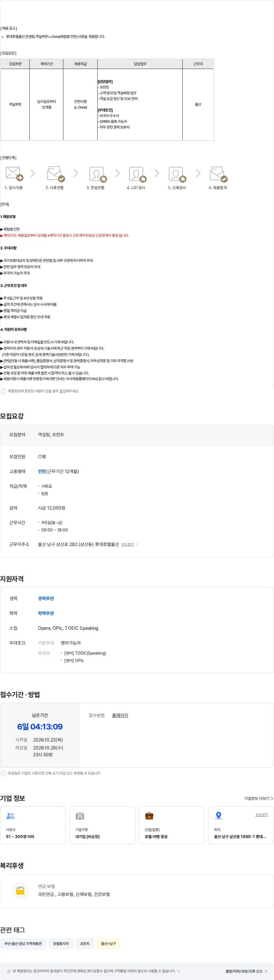274x980 pixels.
Task: Click the info icon beside 채용정보에 잘못된 내용
Action: tap(3, 391)
